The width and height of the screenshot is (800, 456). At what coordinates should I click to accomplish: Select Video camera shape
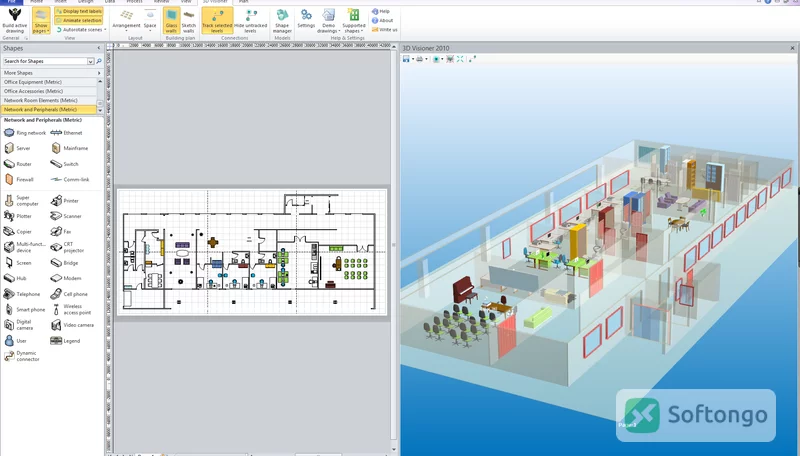click(x=72, y=325)
